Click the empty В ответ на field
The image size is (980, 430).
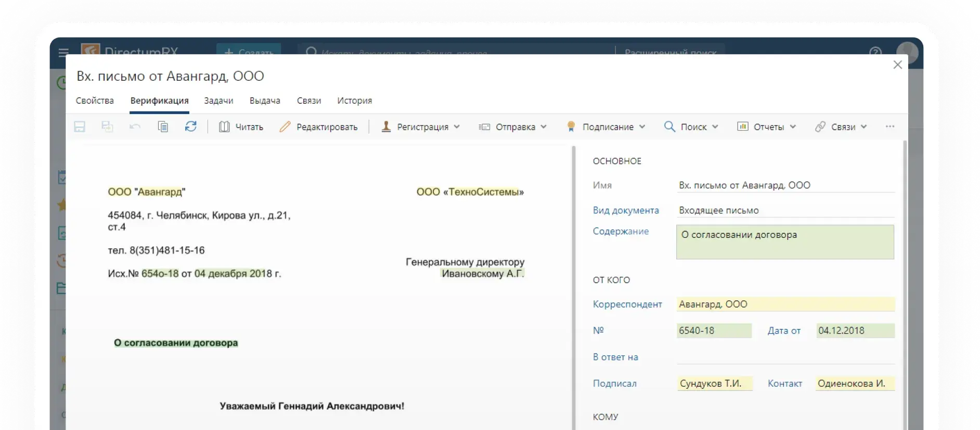pyautogui.click(x=785, y=357)
